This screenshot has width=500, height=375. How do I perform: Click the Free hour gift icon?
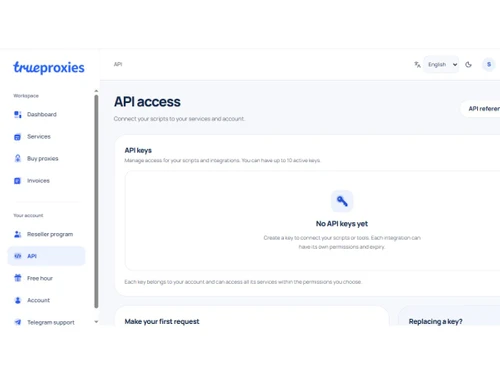tap(18, 278)
